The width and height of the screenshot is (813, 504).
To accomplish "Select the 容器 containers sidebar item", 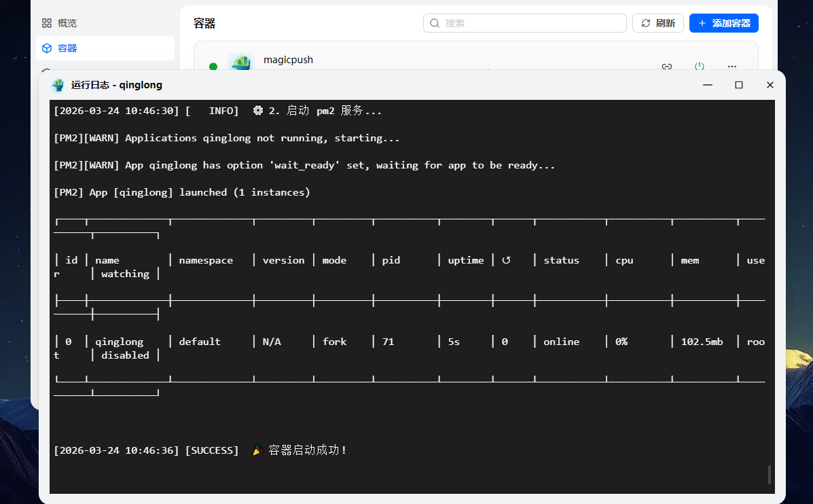I will tap(105, 48).
